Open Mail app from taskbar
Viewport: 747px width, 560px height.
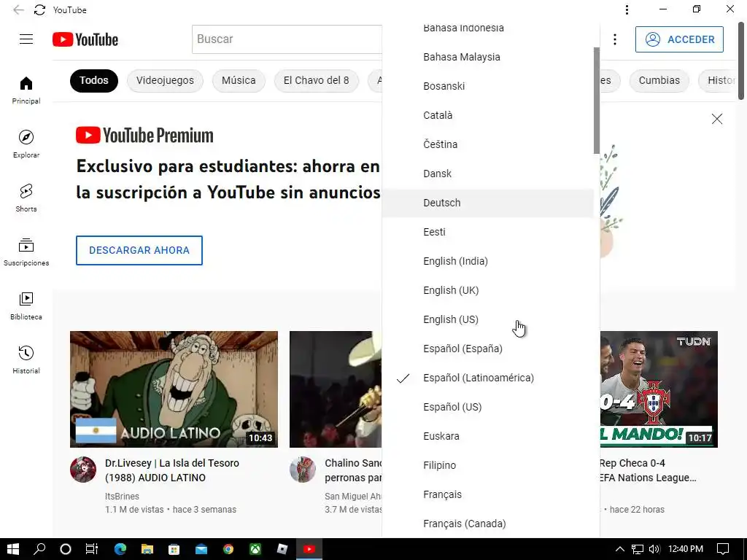[x=201, y=549]
